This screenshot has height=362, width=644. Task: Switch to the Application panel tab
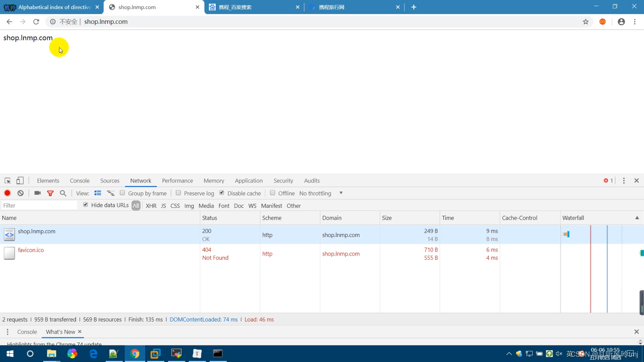(x=249, y=181)
